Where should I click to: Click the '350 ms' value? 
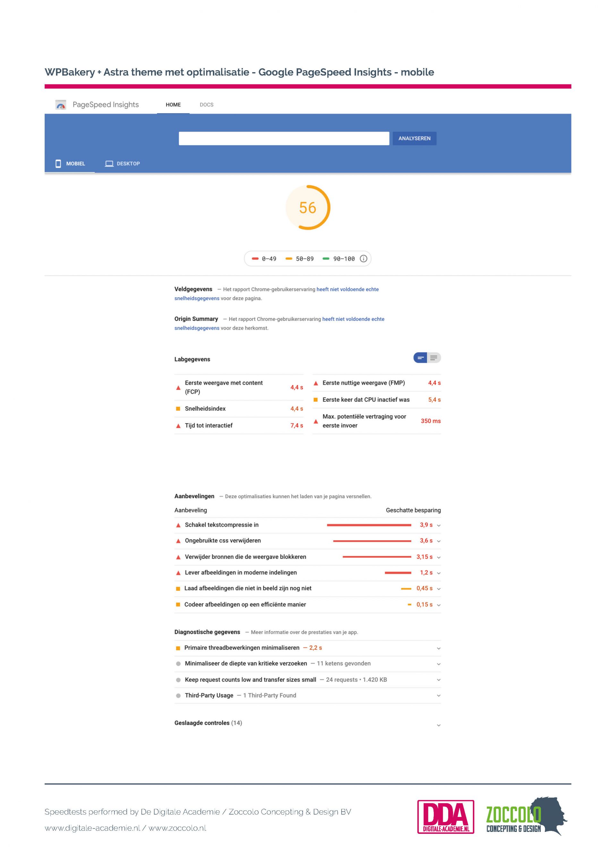click(x=431, y=421)
